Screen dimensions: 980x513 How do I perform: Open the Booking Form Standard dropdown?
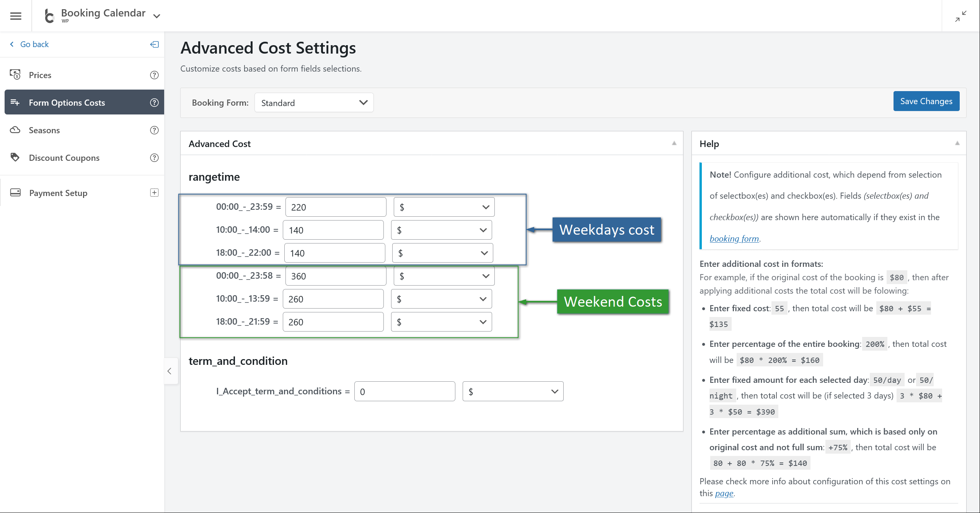pos(314,103)
